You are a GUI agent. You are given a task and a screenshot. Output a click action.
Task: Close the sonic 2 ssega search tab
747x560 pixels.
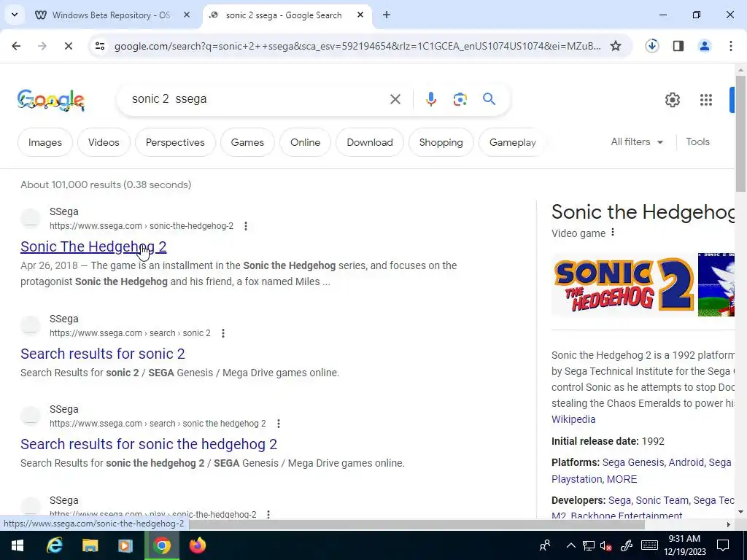(x=360, y=15)
